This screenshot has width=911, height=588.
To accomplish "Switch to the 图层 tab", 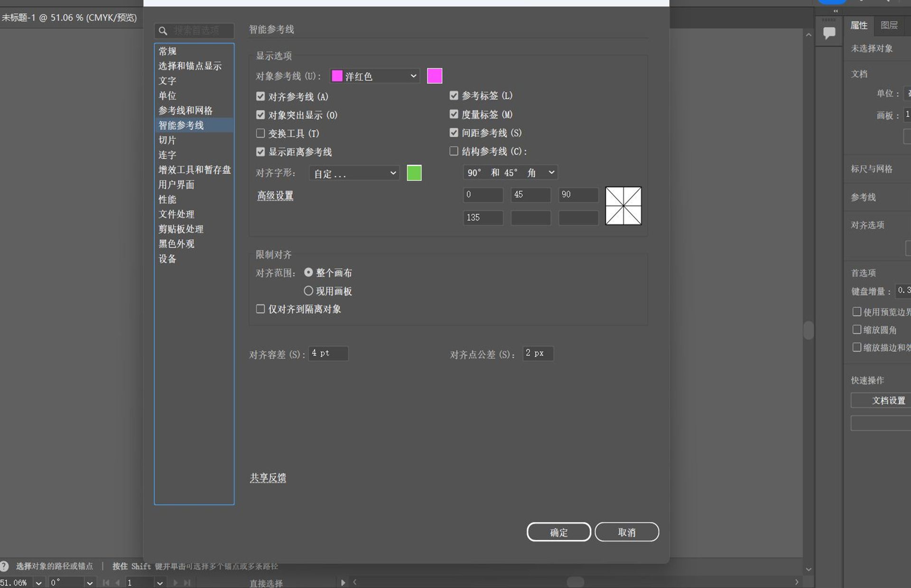I will coord(890,26).
